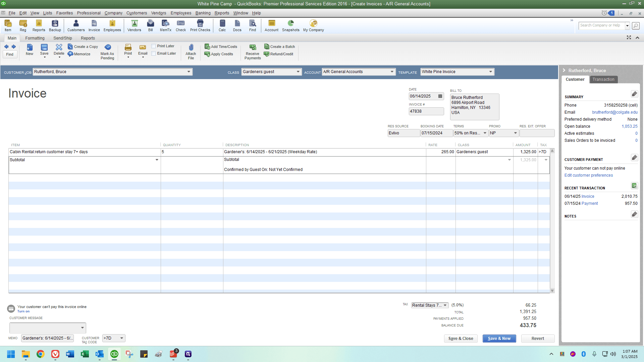Screen dimensions: 644x362
Task: Open the brutherford@colgate.edu email link
Action: click(614, 112)
